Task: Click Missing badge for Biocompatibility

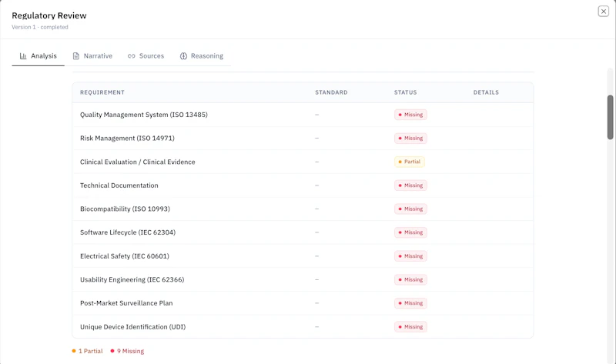Action: click(410, 209)
